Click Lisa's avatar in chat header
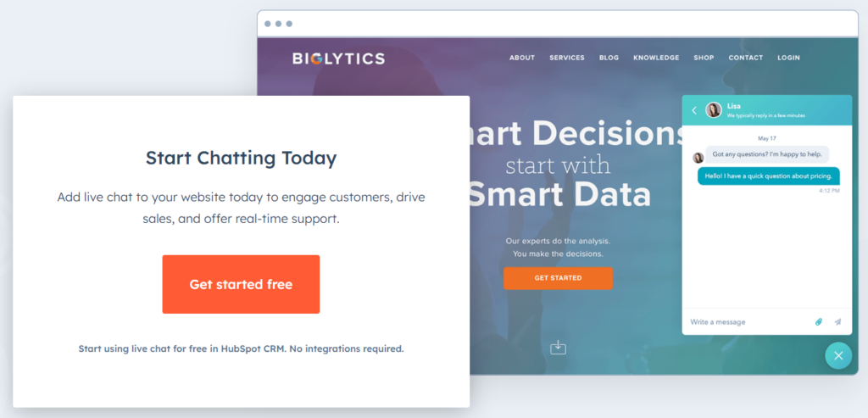Screen dimensions: 868x418 point(714,109)
